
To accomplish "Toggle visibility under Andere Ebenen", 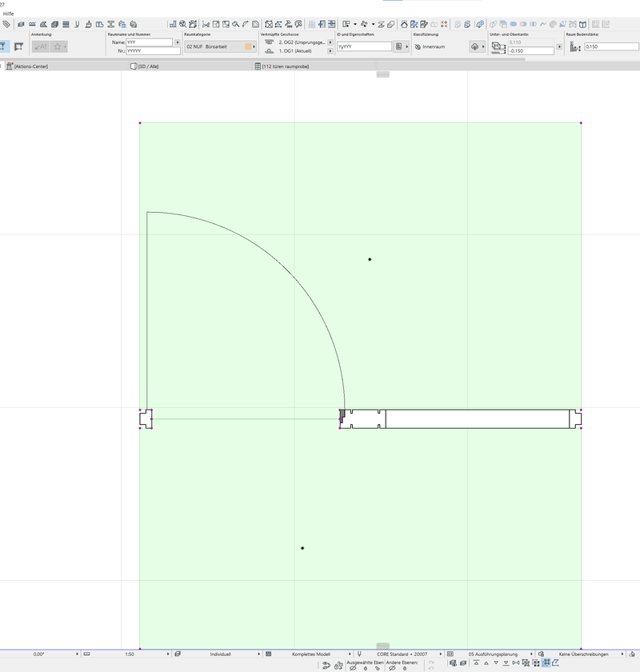I will coord(392,668).
